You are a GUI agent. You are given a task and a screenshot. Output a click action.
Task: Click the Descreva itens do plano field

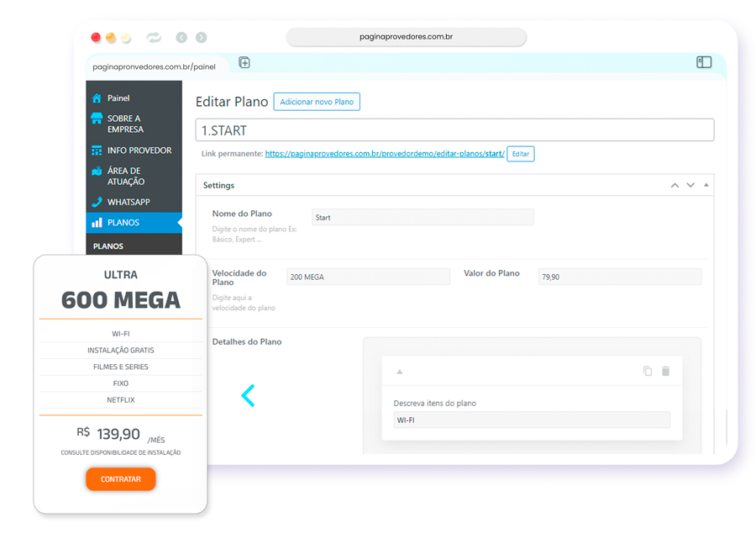click(532, 420)
